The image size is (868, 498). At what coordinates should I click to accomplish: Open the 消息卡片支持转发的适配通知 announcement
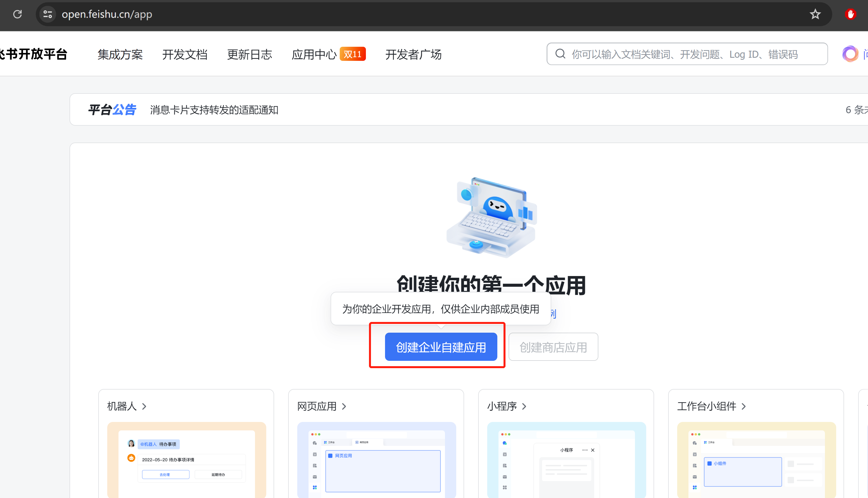(214, 110)
